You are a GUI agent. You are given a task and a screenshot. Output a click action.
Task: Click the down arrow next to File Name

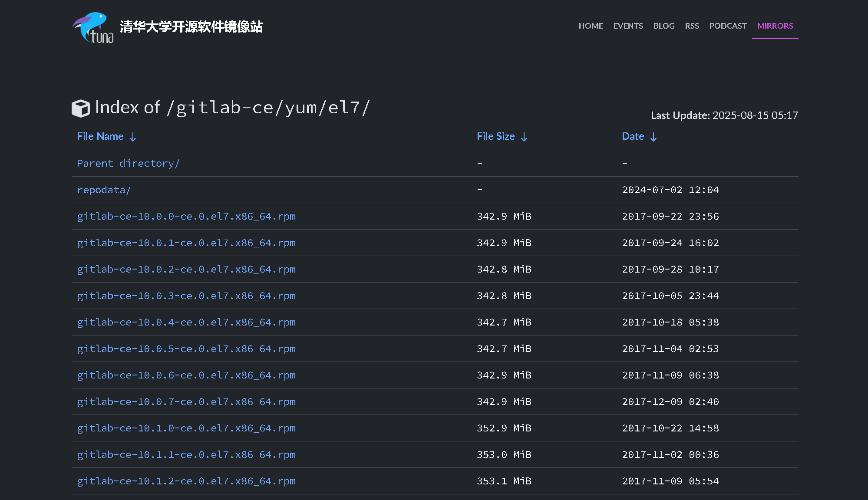(133, 136)
